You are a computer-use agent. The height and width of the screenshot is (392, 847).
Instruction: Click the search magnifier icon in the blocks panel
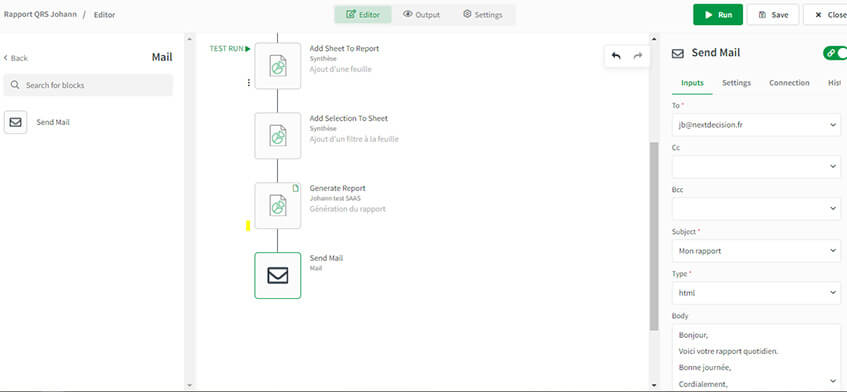(16, 85)
